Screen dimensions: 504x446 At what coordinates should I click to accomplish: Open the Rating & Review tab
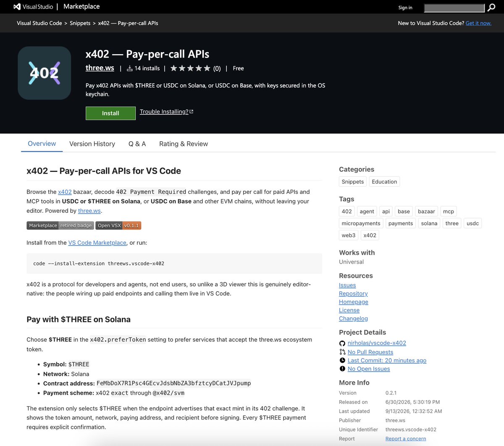[x=184, y=144]
